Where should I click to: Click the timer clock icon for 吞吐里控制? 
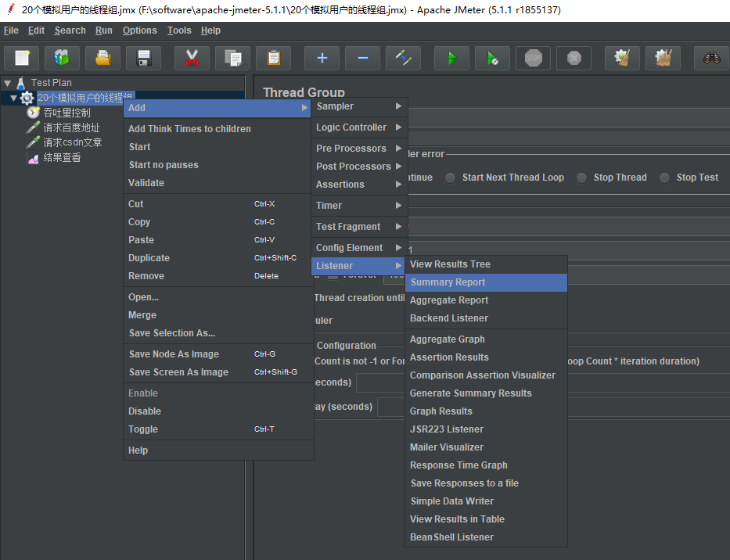click(x=33, y=113)
